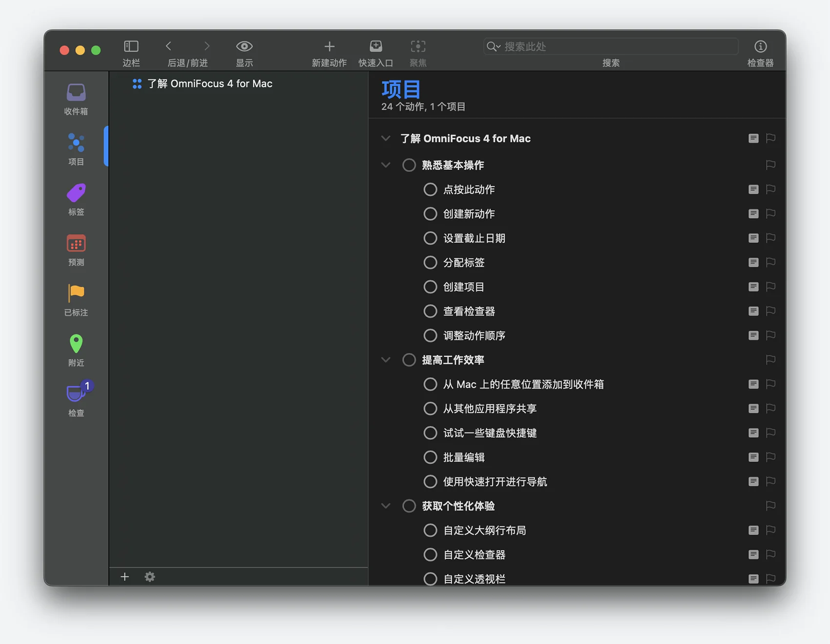
Task: Open the note for 试试一些键盘快捷键
Action: pyautogui.click(x=753, y=433)
